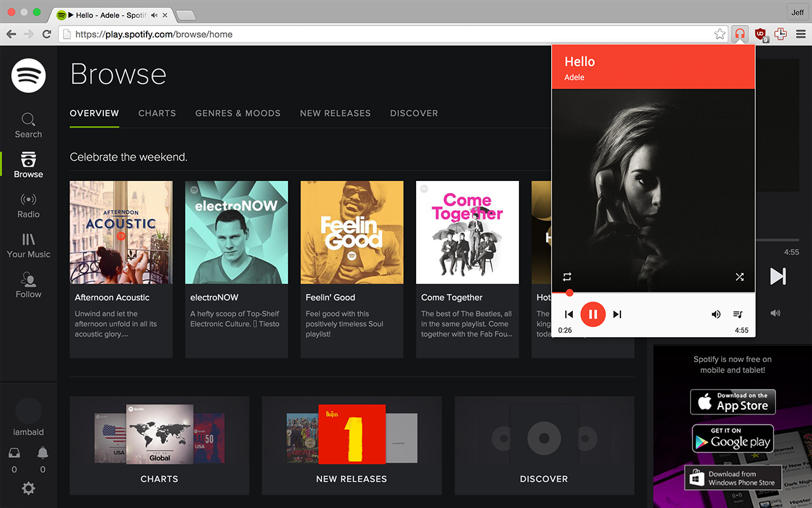Click the uBlock extension icon
Viewport: 812px width, 508px height.
click(x=761, y=34)
